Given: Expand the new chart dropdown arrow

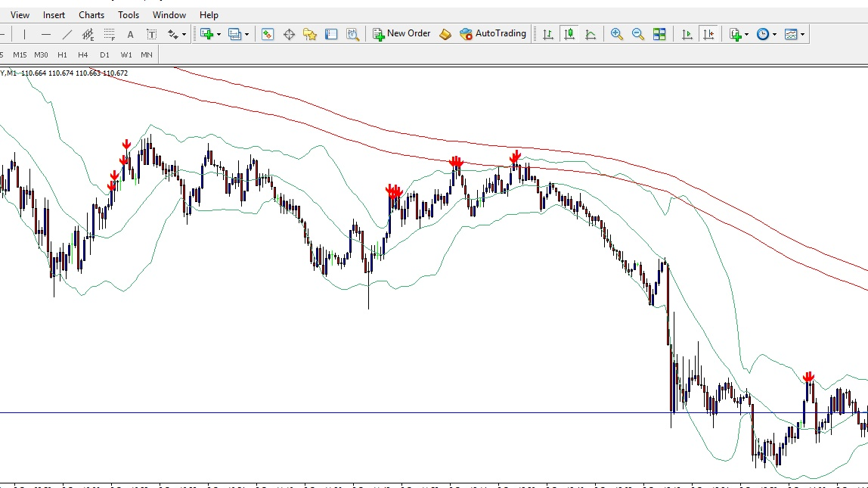Looking at the screenshot, I should tap(219, 34).
